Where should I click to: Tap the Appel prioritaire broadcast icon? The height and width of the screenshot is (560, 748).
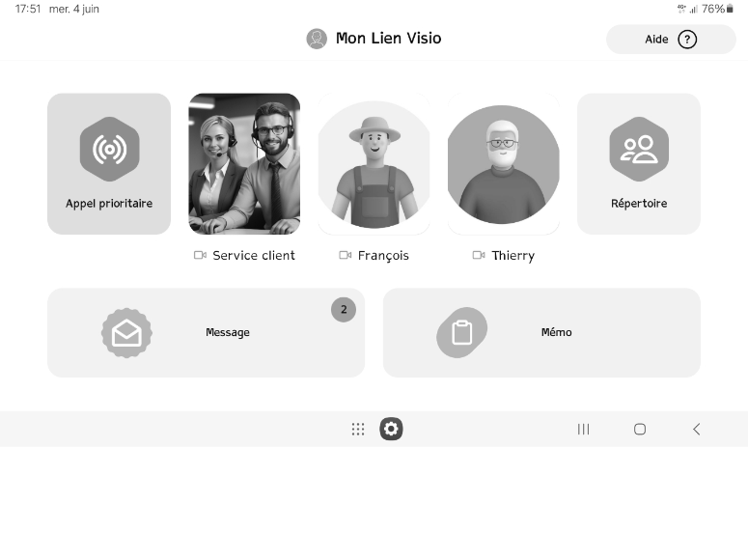(x=110, y=149)
